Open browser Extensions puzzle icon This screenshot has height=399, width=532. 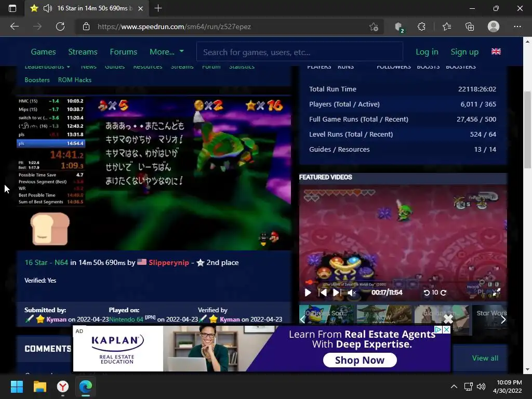point(421,26)
